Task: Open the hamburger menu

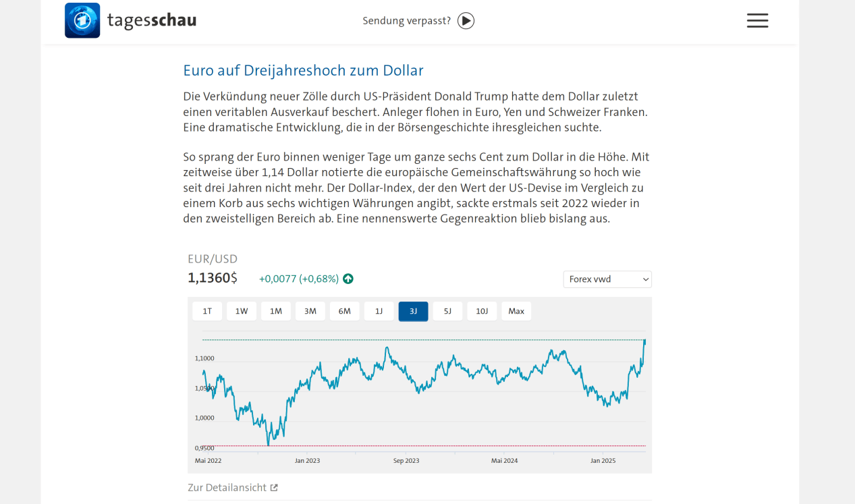Action: (x=757, y=20)
